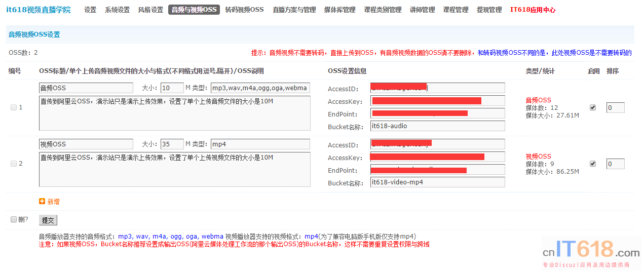Click the 音频OSS title input field
644x273 pixels.
click(86, 88)
